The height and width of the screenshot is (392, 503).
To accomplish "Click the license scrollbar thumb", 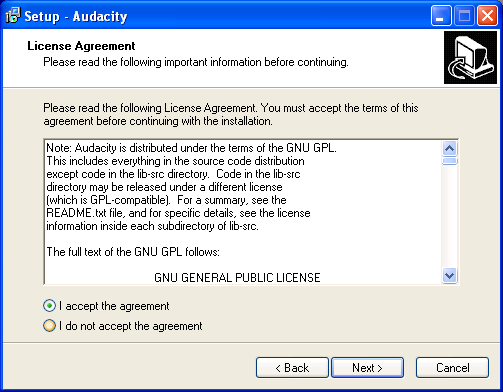I will 449,161.
